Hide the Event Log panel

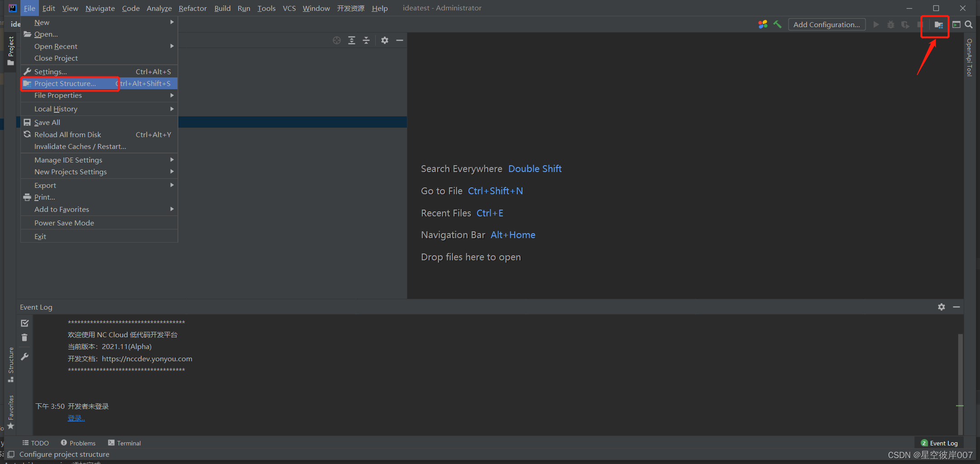coord(956,307)
